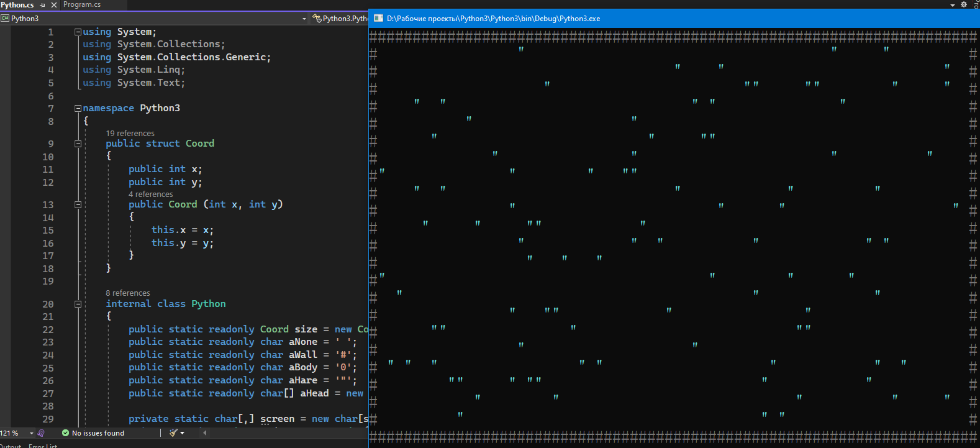The width and height of the screenshot is (980, 448).
Task: Open the window options gear icon
Action: pyautogui.click(x=964, y=4)
